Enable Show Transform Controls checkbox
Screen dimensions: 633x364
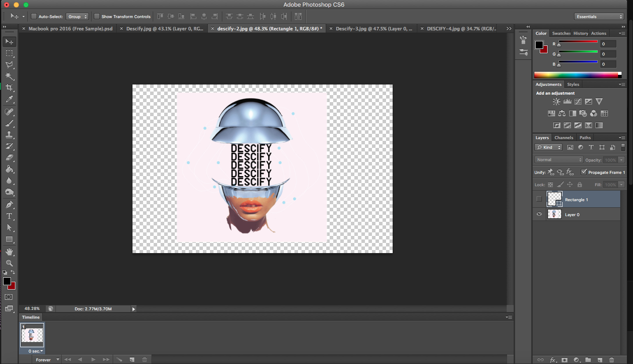click(97, 16)
